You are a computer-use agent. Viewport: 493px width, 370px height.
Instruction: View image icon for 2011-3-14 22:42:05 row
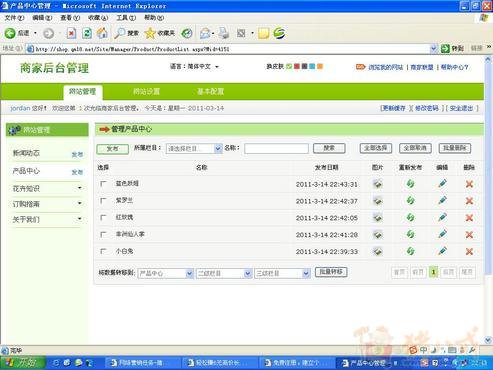(x=377, y=218)
